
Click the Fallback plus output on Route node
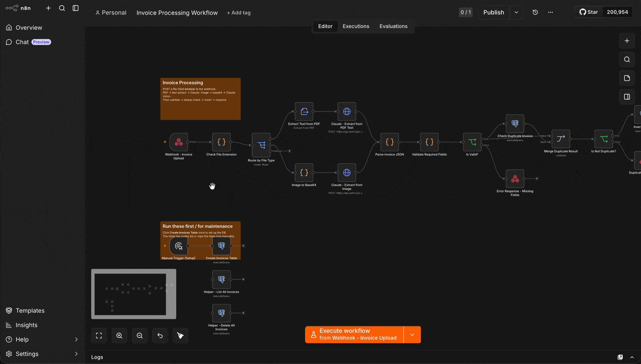[290, 151]
